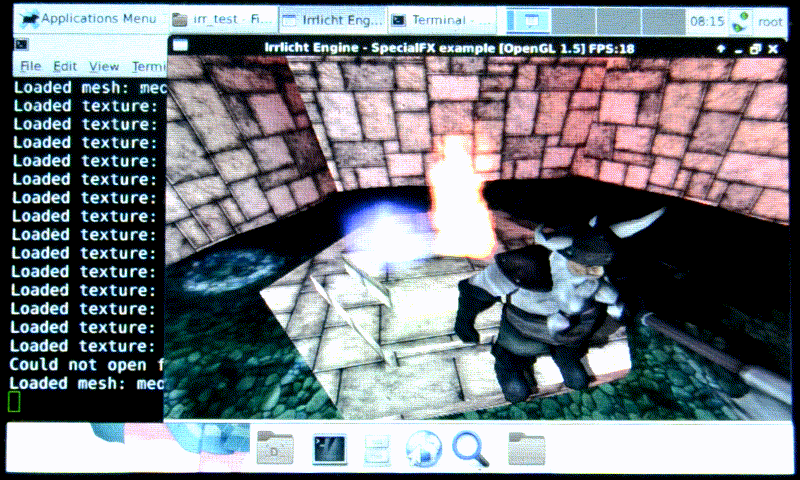This screenshot has height=480, width=800.
Task: Select the Irrlicht Engine taskbar button
Action: [333, 20]
